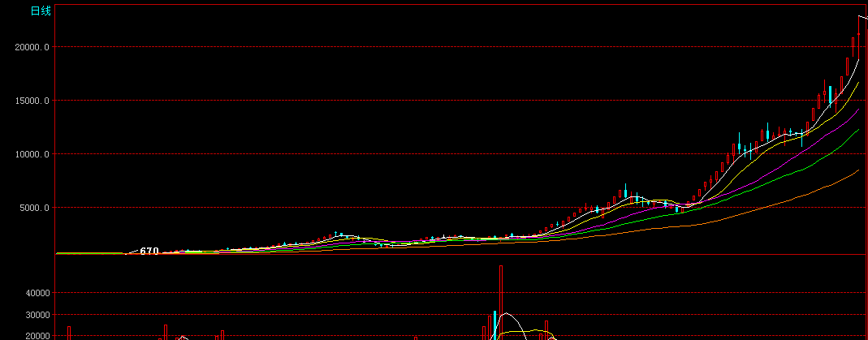Click the first red volume bar at left
This screenshot has width=868, height=340.
[69, 333]
